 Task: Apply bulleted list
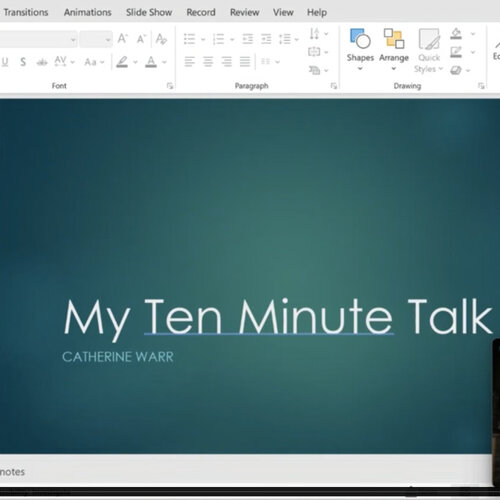point(189,39)
